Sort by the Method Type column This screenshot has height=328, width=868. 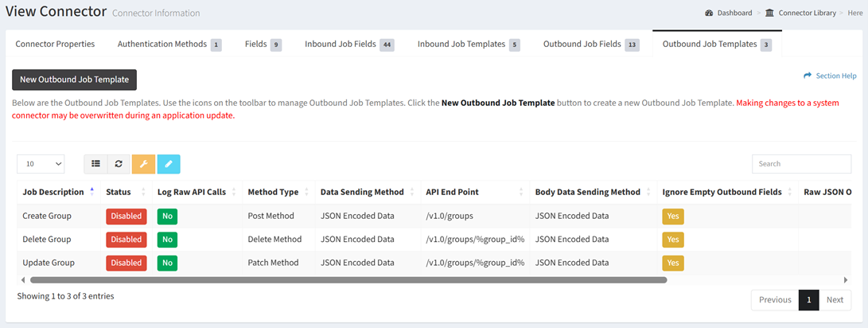point(273,192)
